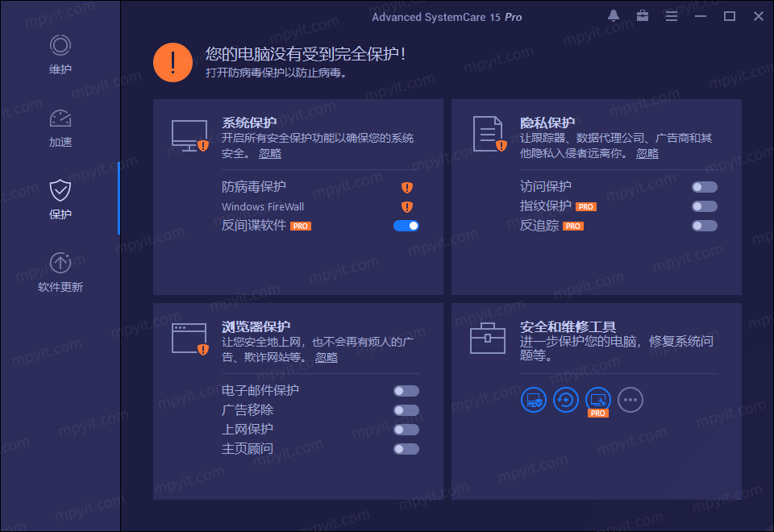Click 忽略 link under 系统保护
The height and width of the screenshot is (532, 774).
(270, 153)
